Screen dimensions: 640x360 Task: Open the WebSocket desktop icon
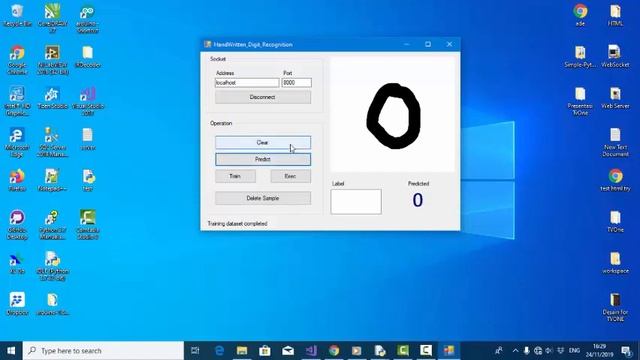[x=615, y=56]
